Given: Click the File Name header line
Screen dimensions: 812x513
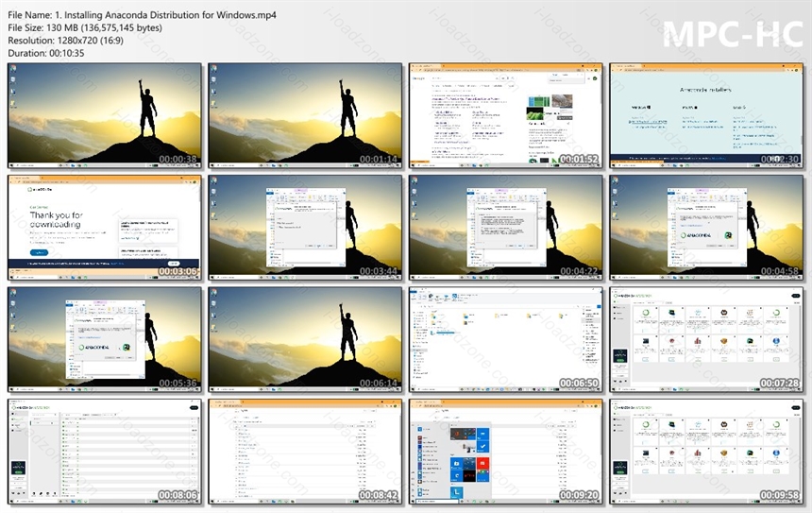Looking at the screenshot, I should coord(142,15).
